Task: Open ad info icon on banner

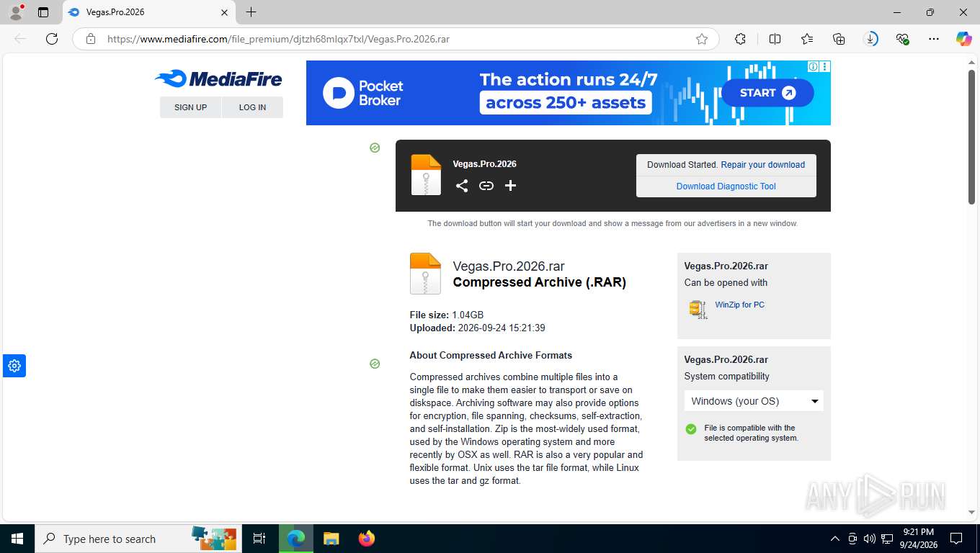Action: (813, 66)
